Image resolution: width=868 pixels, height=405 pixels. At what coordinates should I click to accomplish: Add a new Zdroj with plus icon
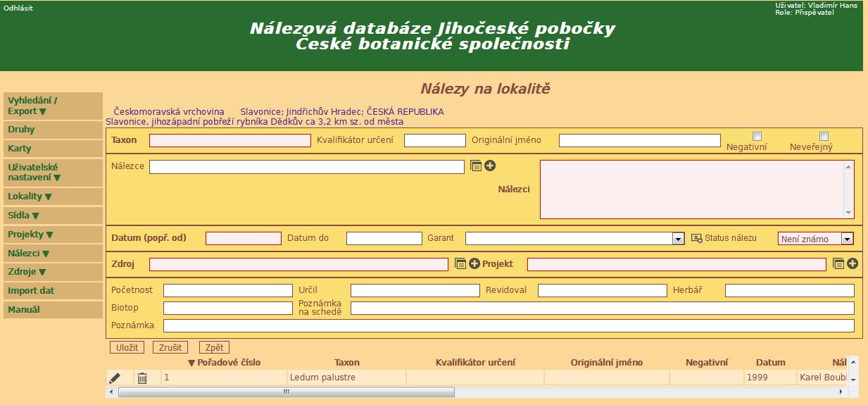click(474, 263)
